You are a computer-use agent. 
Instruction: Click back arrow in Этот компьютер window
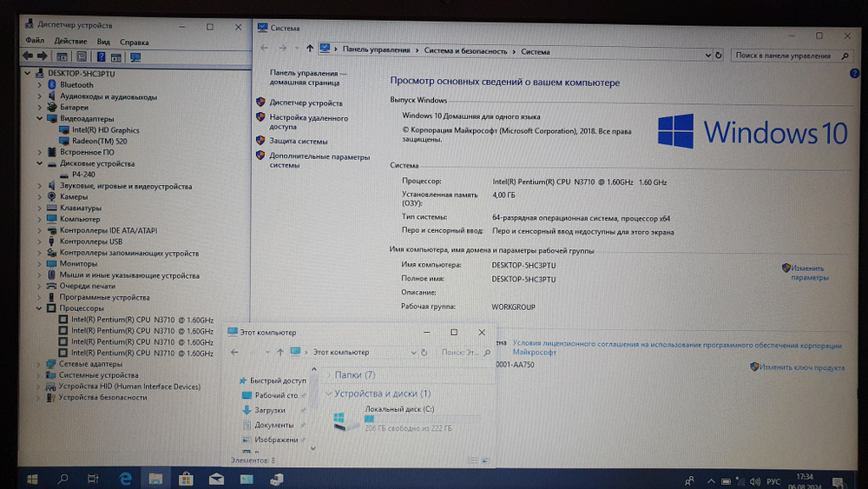coord(234,352)
